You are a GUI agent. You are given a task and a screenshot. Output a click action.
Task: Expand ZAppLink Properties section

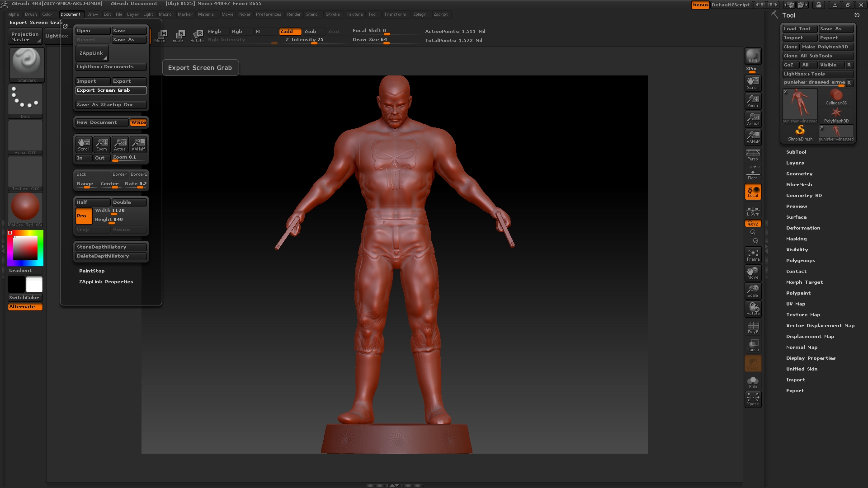[106, 282]
